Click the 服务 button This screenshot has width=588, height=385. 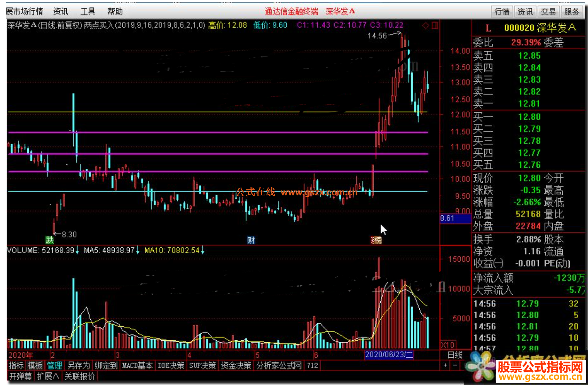[x=572, y=11]
